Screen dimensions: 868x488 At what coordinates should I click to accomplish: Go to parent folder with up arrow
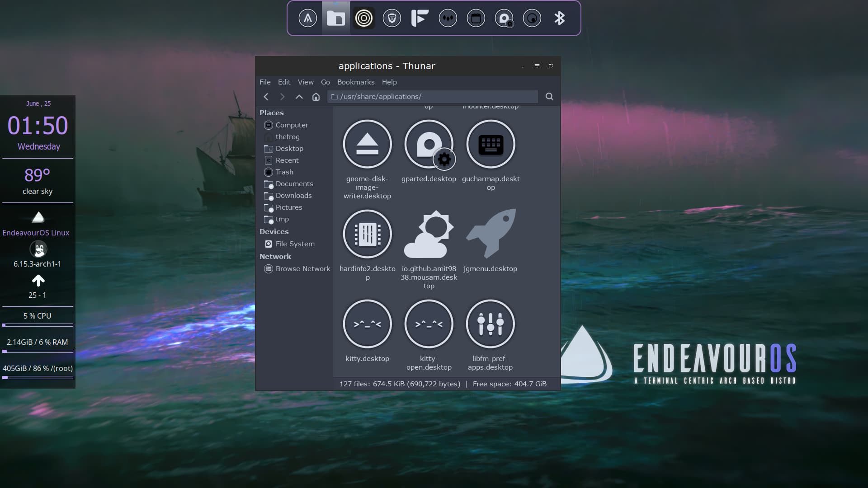(299, 97)
